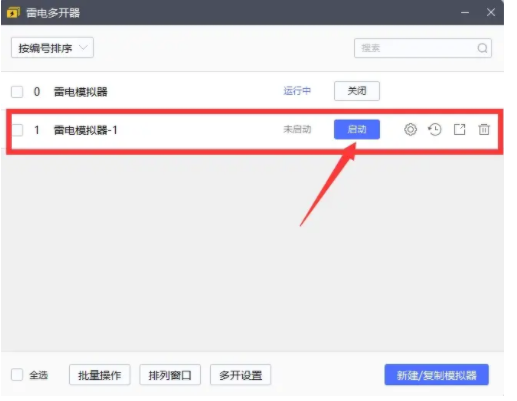Open the 按编号排序 sort dropdown
This screenshot has width=517, height=401.
[52, 48]
